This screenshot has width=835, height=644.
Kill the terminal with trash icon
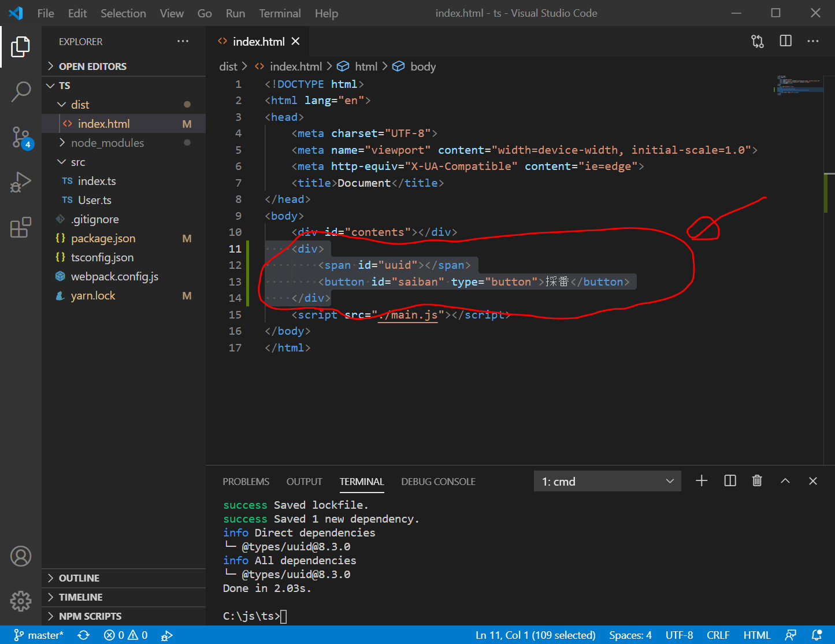[757, 480]
